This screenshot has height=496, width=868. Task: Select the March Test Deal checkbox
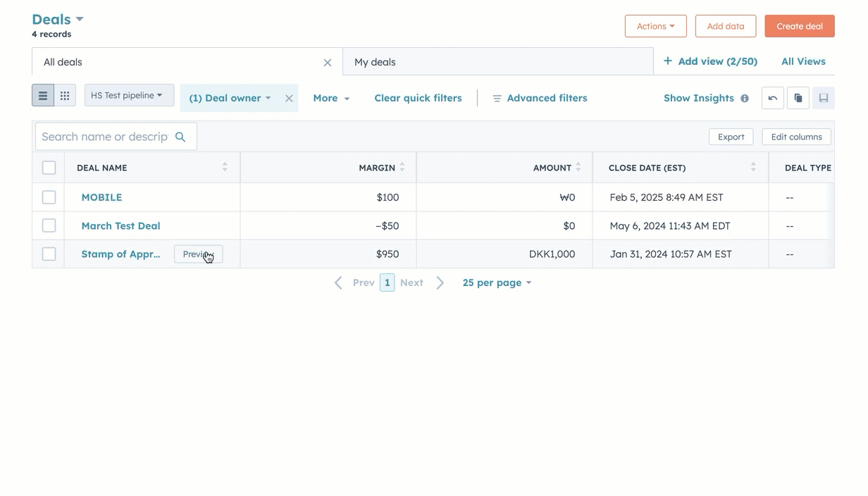point(49,225)
